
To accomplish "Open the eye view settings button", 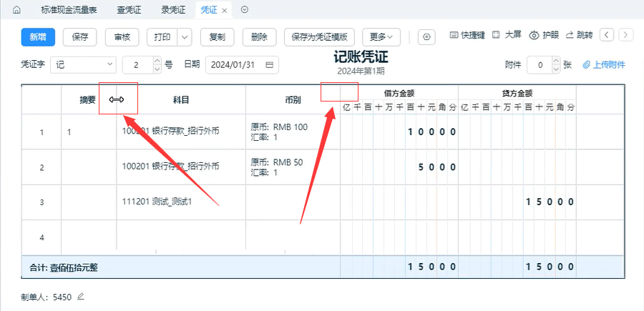I will (x=426, y=37).
